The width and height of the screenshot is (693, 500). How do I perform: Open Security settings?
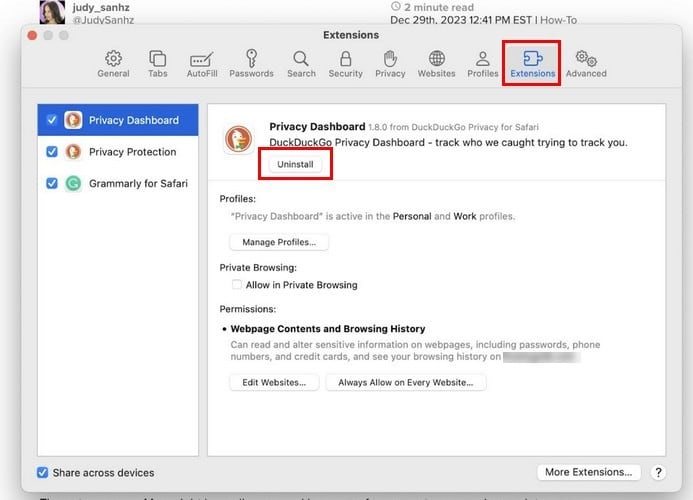tap(345, 63)
